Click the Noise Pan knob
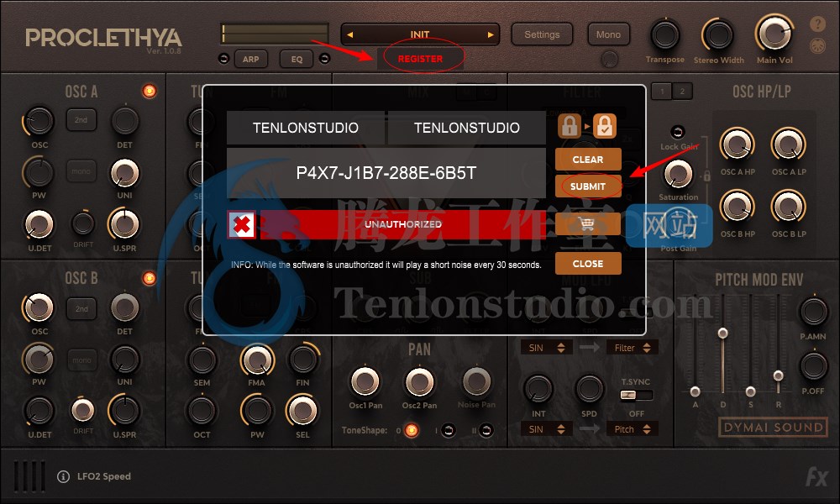 coord(476,382)
